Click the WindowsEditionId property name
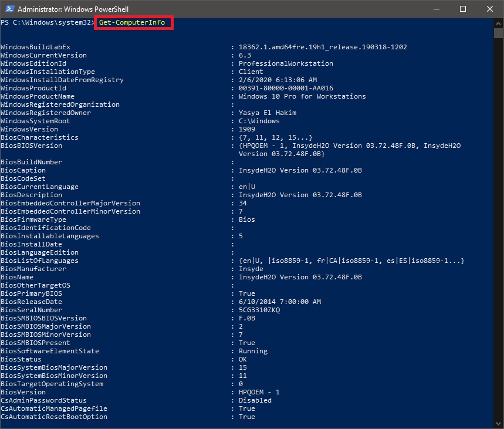Image resolution: width=504 pixels, height=429 pixels. pyautogui.click(x=33, y=63)
